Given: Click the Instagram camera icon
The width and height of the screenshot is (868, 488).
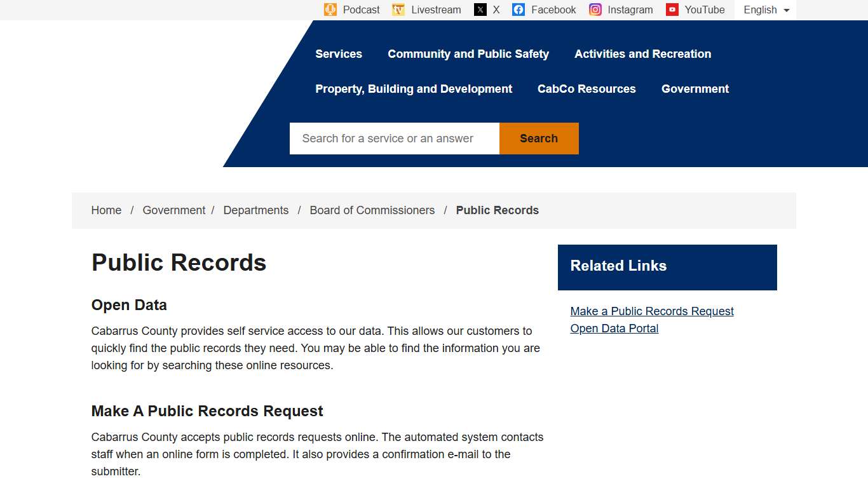Looking at the screenshot, I should 595,10.
